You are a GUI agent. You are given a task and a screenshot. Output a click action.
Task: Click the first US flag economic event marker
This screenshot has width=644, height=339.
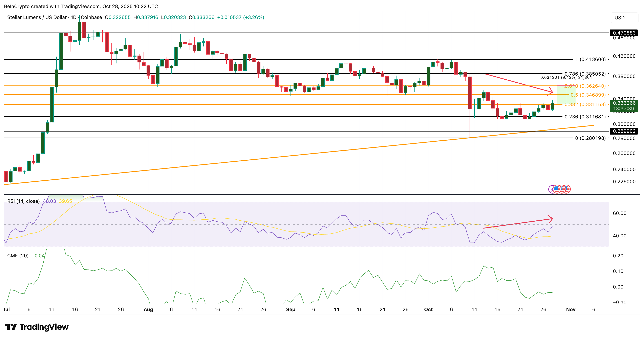pos(557,189)
